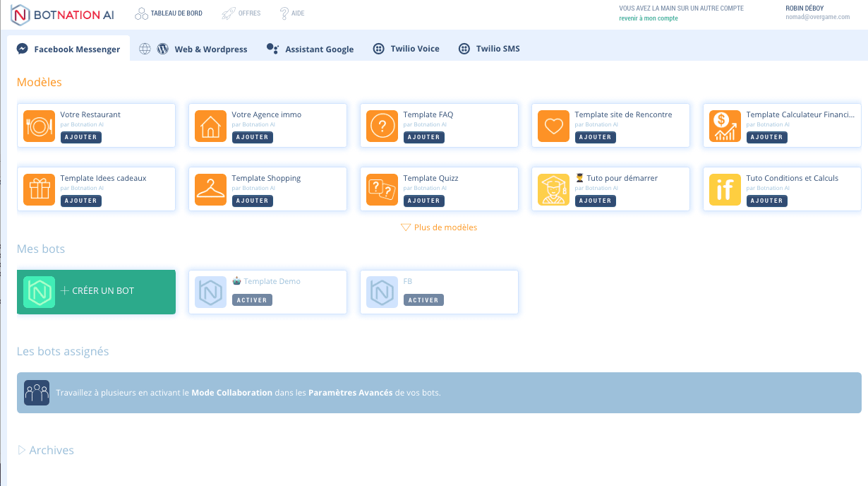Open the Twilio SMS tab
Image resolution: width=868 pixels, height=486 pixels.
point(490,49)
